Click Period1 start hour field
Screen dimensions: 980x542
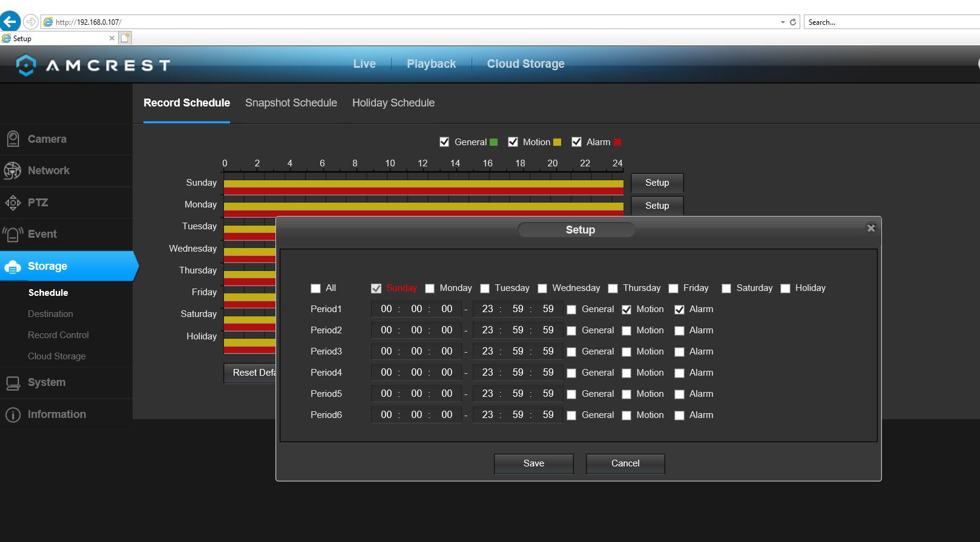tap(386, 309)
